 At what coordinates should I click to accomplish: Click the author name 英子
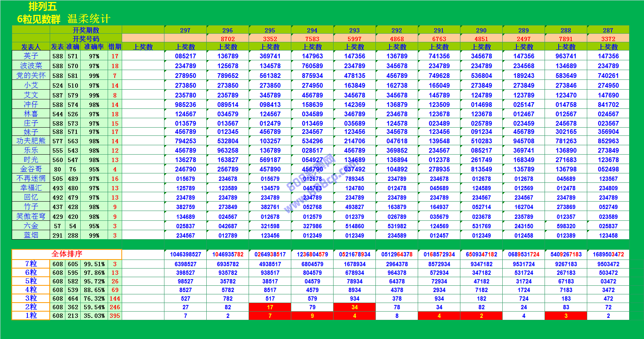[31, 56]
